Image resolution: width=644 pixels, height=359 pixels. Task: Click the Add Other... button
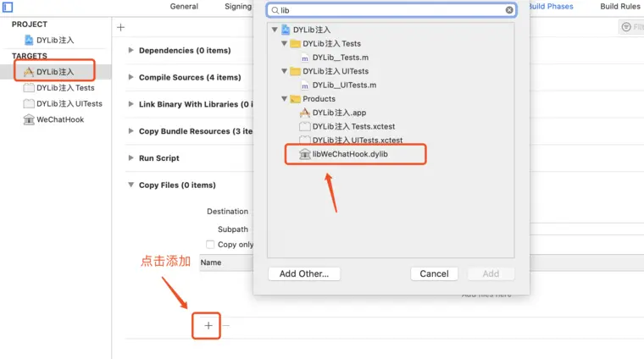304,273
